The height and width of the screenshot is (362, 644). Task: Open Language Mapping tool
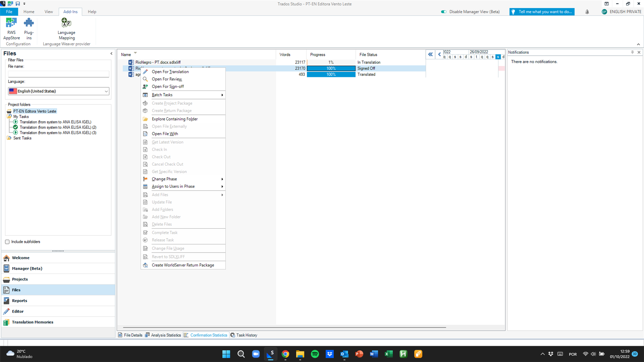pos(67,29)
